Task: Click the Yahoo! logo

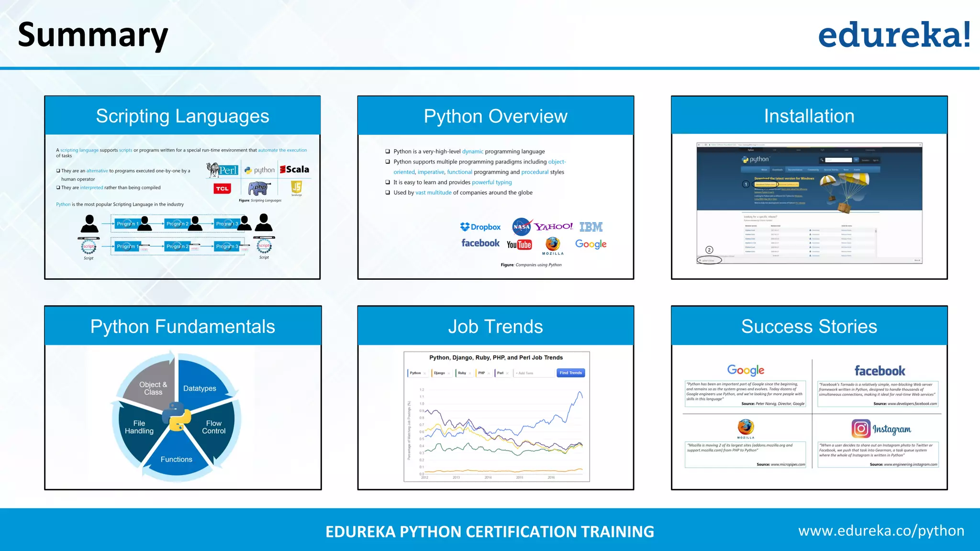Action: point(554,226)
